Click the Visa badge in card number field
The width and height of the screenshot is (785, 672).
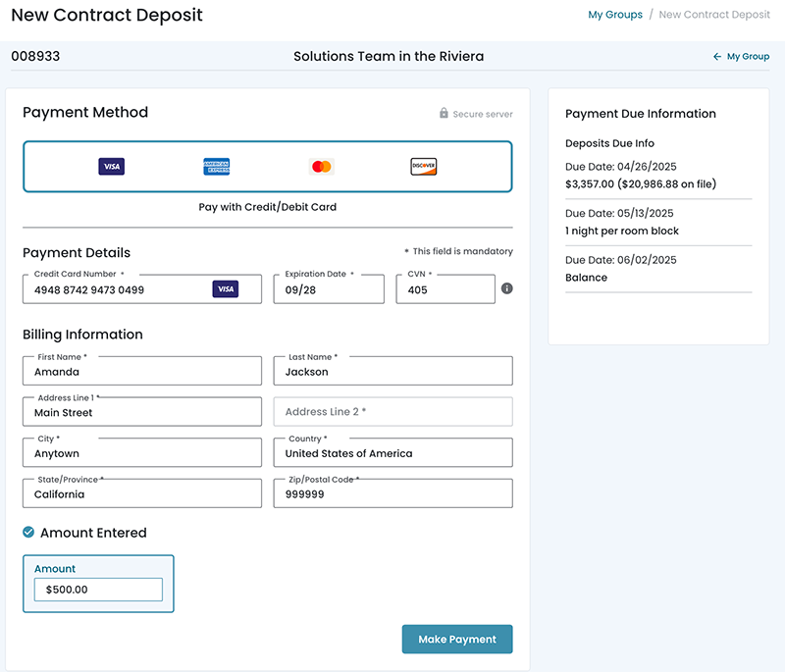(x=225, y=289)
